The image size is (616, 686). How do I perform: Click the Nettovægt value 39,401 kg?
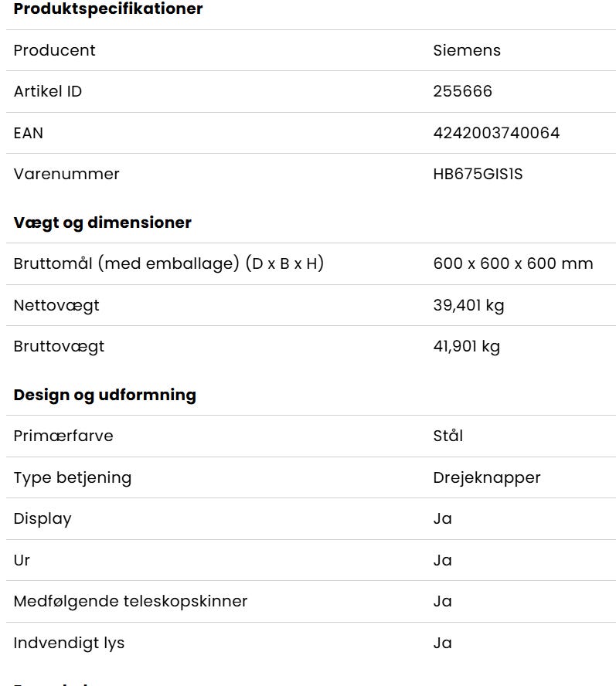tap(468, 305)
